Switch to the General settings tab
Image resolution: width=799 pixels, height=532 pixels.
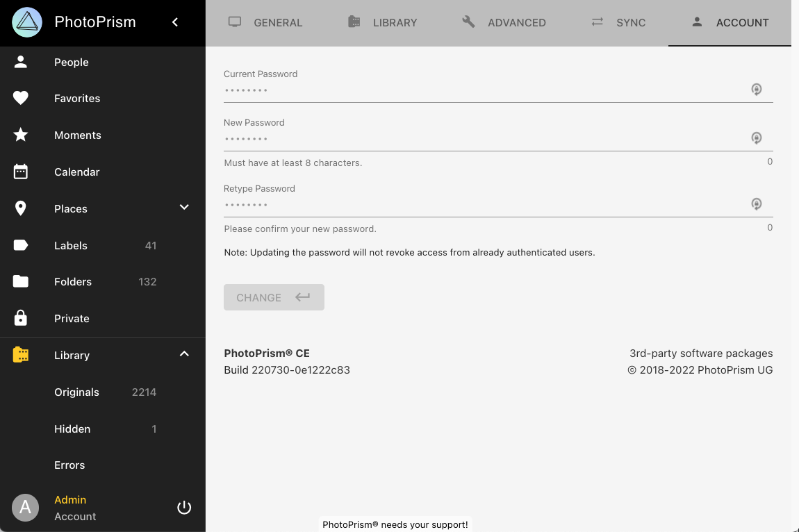pos(265,22)
